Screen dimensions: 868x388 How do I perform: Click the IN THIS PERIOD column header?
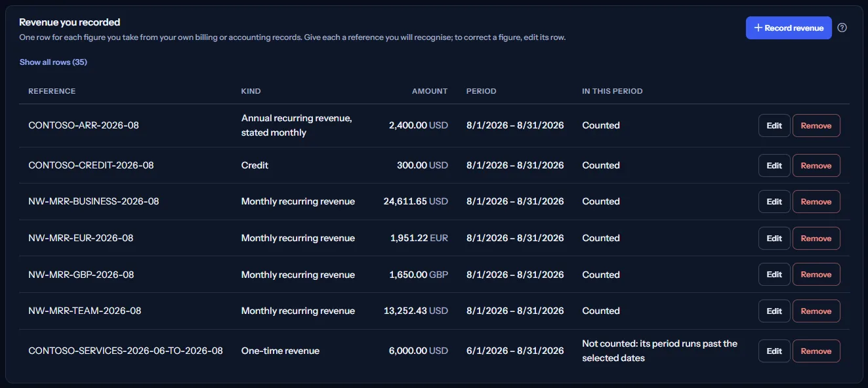tap(612, 91)
